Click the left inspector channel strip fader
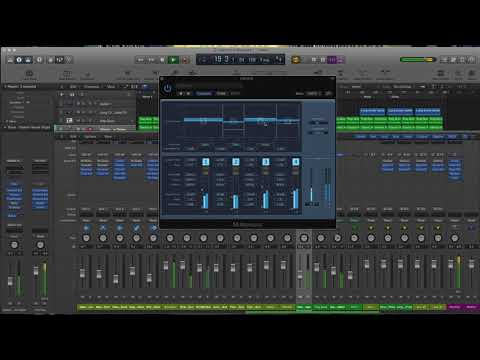 coord(10,281)
